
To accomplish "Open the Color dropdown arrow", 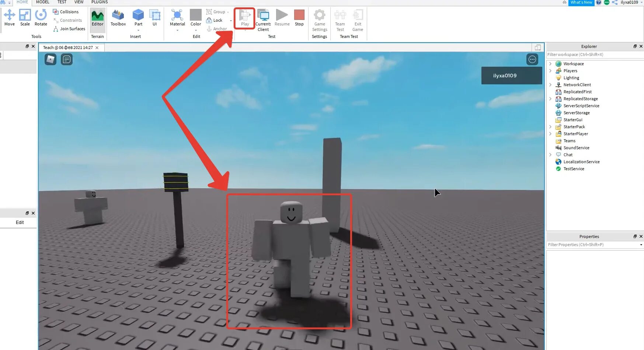I will coord(196,31).
